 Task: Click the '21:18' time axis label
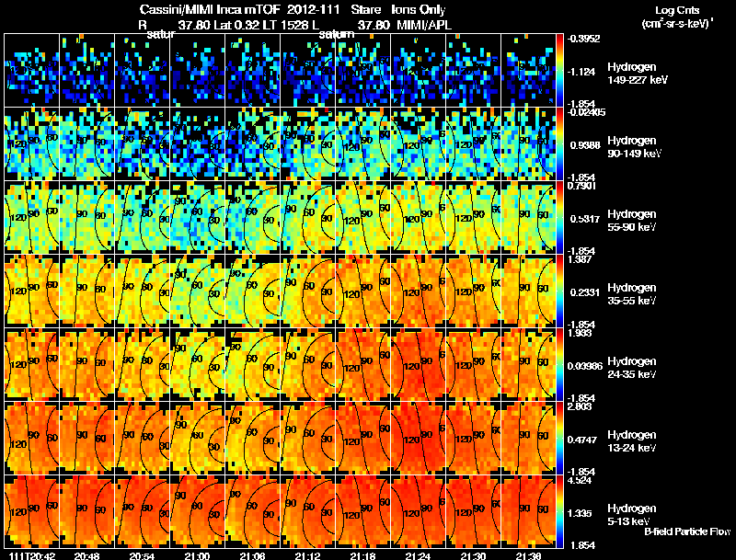[362, 555]
